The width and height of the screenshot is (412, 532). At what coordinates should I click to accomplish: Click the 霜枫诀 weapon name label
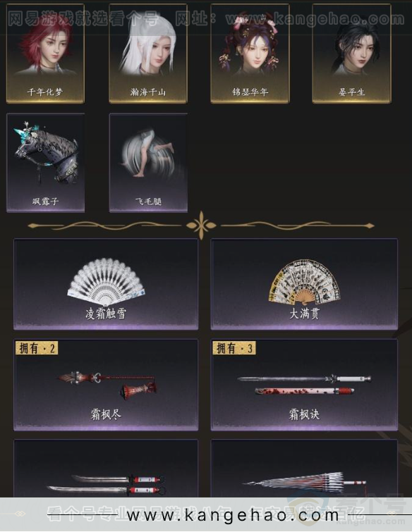[x=304, y=414]
